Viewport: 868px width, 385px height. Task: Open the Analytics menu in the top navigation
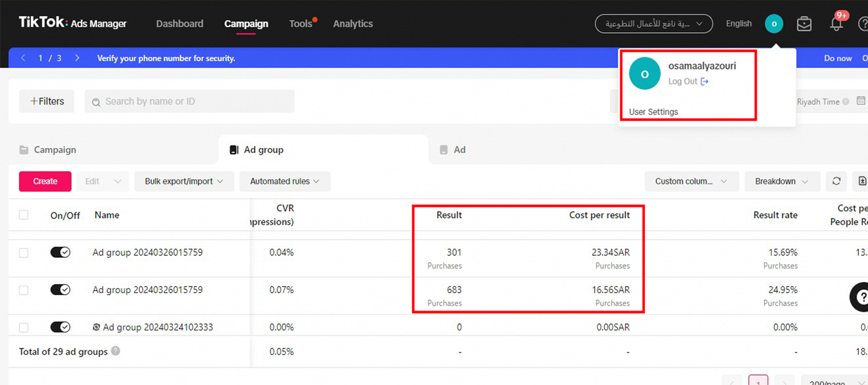pyautogui.click(x=352, y=24)
